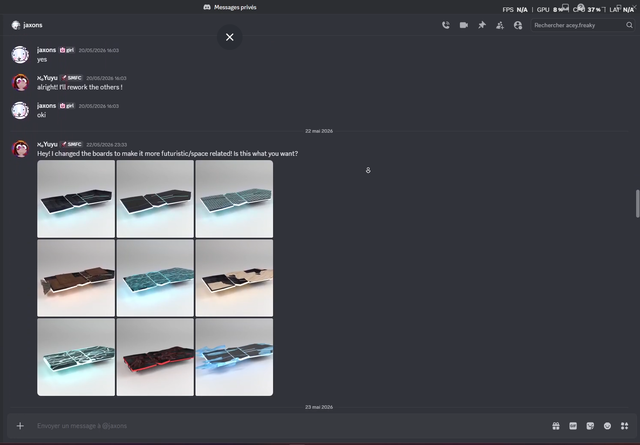640x445 pixels.
Task: Open the sticker picker
Action: tap(590, 426)
